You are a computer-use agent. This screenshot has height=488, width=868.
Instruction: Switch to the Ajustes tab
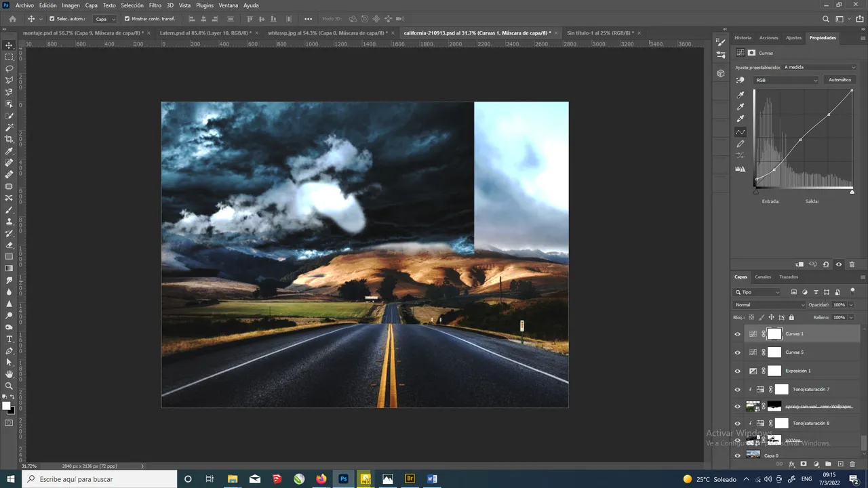(793, 38)
